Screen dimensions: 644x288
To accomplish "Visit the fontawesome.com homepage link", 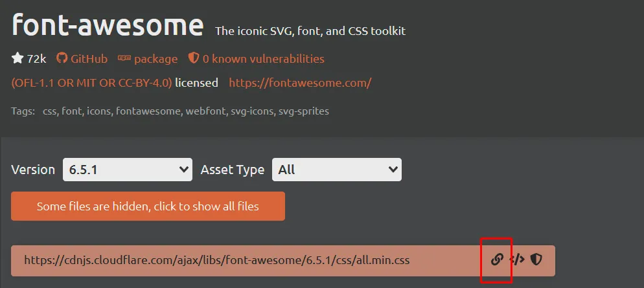I will [300, 83].
